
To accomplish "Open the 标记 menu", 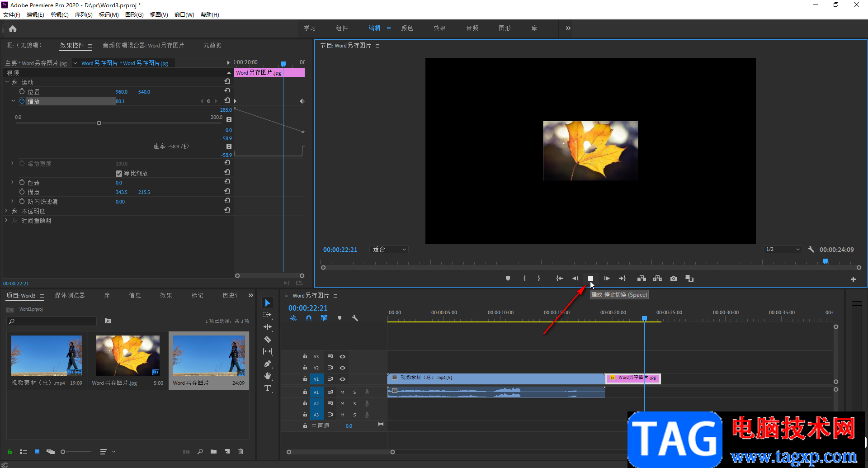I will point(108,15).
